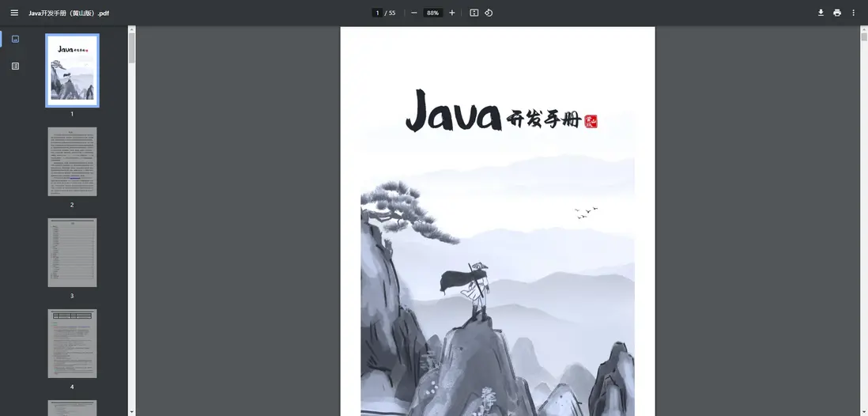868x416 pixels.
Task: Download the PDF file
Action: coord(821,13)
